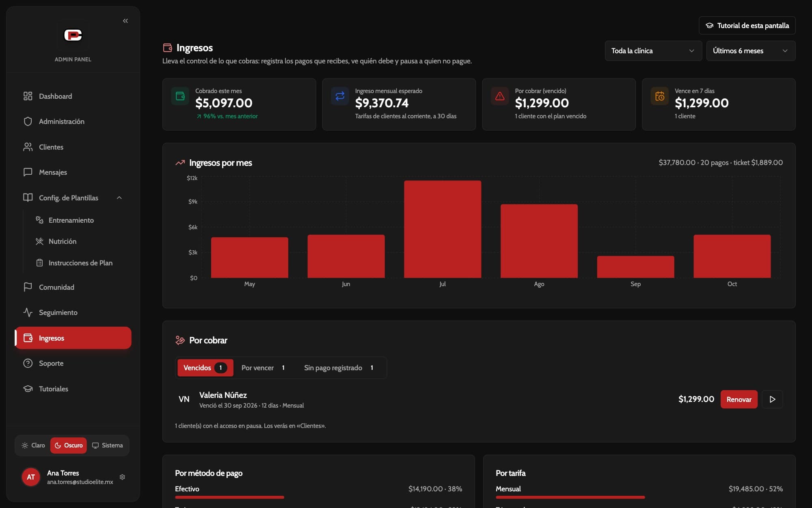Open Tutorial de esta pantalla
Viewport: 812px width, 508px height.
(x=747, y=26)
